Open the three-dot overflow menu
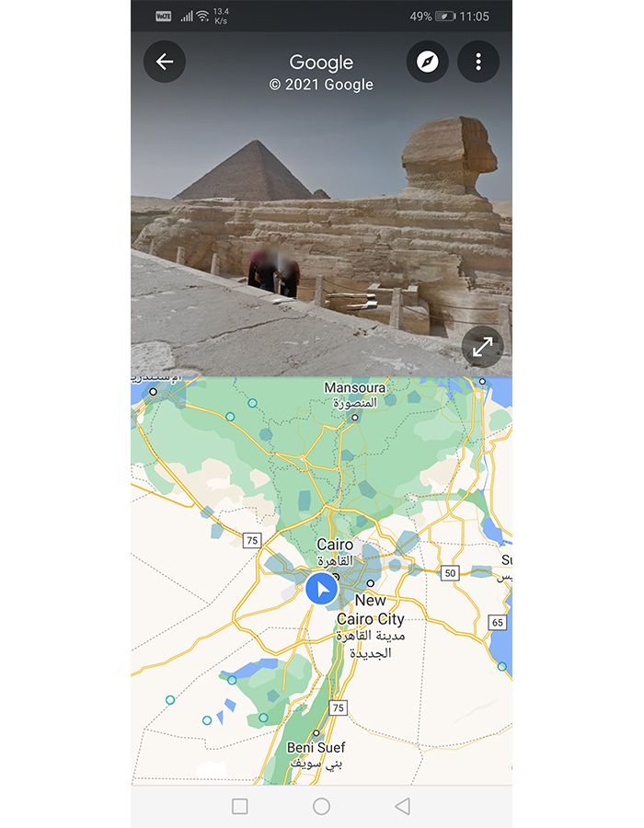644x828 pixels. 478,62
